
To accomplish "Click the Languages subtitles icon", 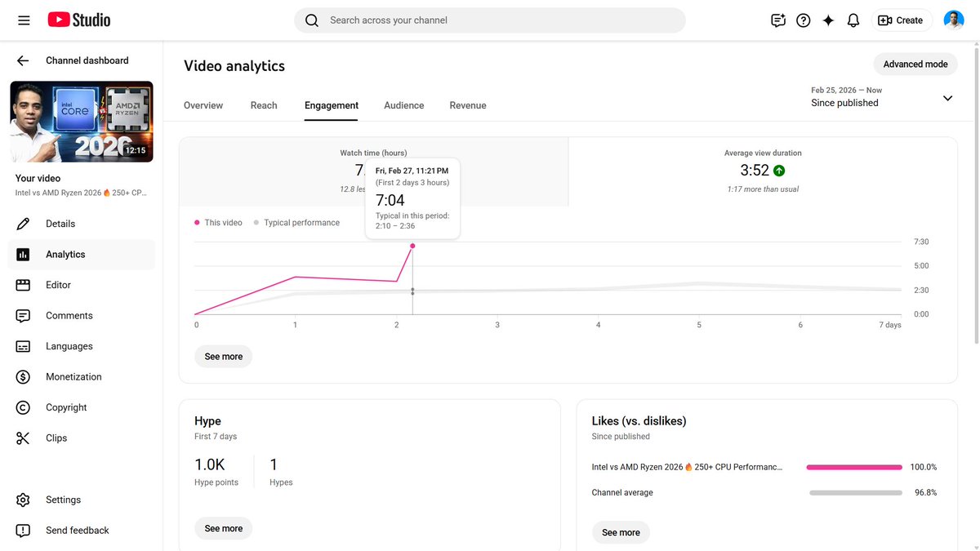I will tap(23, 346).
